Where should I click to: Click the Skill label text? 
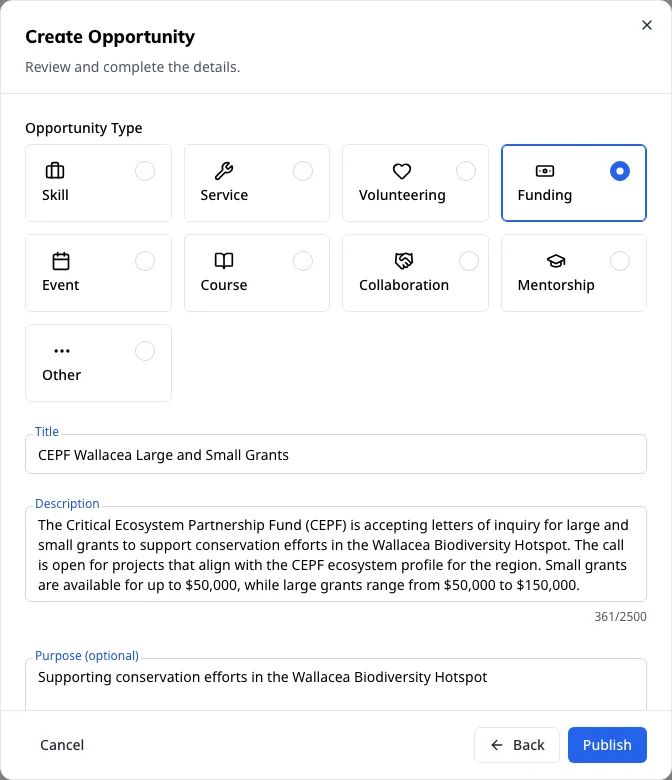pyautogui.click(x=55, y=195)
